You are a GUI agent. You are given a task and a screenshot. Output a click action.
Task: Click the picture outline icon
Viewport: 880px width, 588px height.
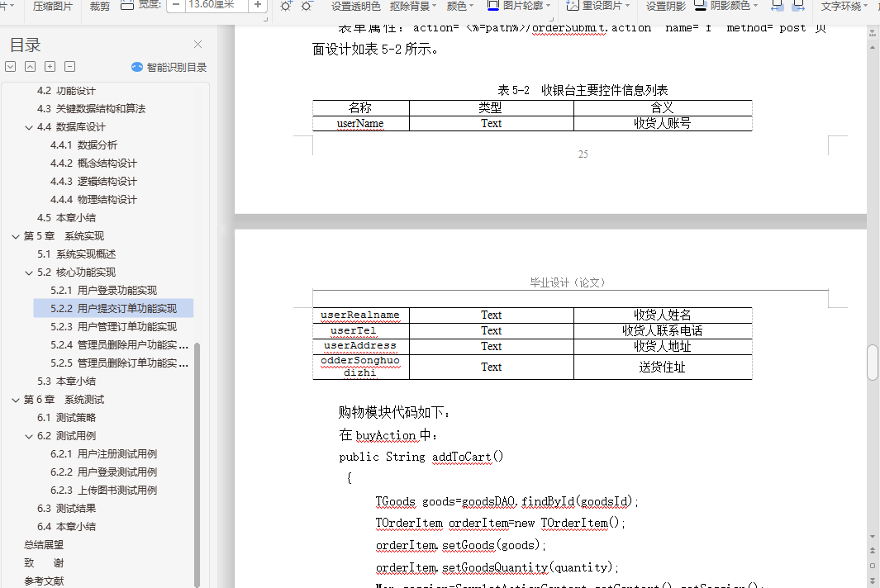click(x=492, y=6)
